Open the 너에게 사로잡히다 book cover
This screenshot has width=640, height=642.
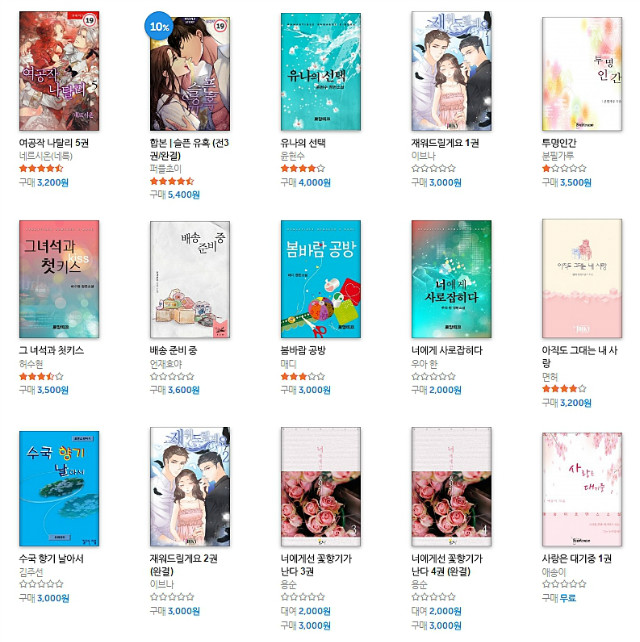[451, 279]
